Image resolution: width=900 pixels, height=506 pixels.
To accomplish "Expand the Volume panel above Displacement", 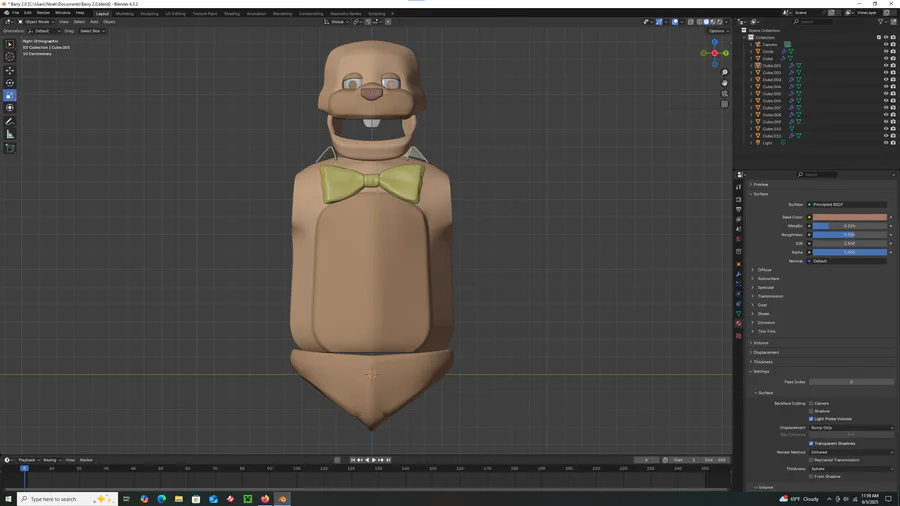I will click(x=760, y=343).
